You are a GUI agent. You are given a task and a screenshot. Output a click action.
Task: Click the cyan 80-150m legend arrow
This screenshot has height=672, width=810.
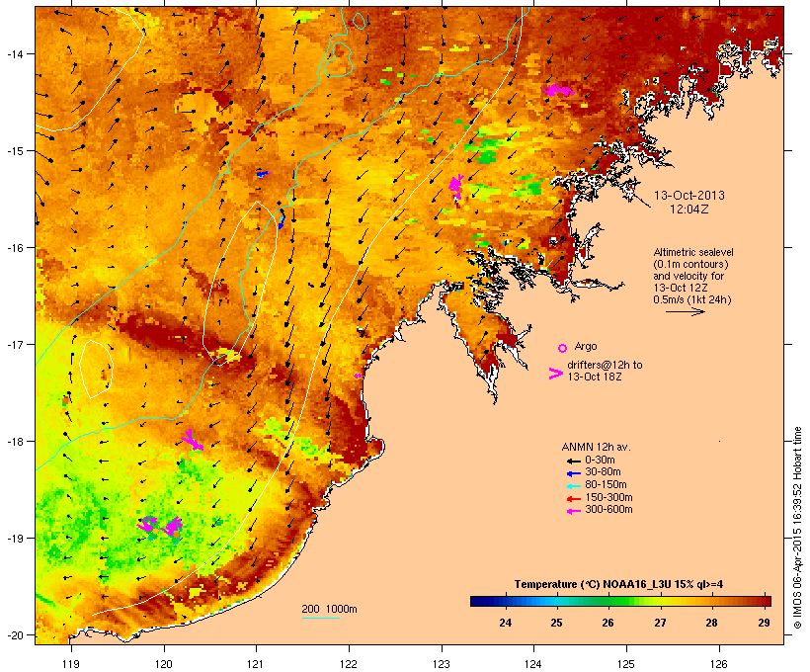(573, 486)
